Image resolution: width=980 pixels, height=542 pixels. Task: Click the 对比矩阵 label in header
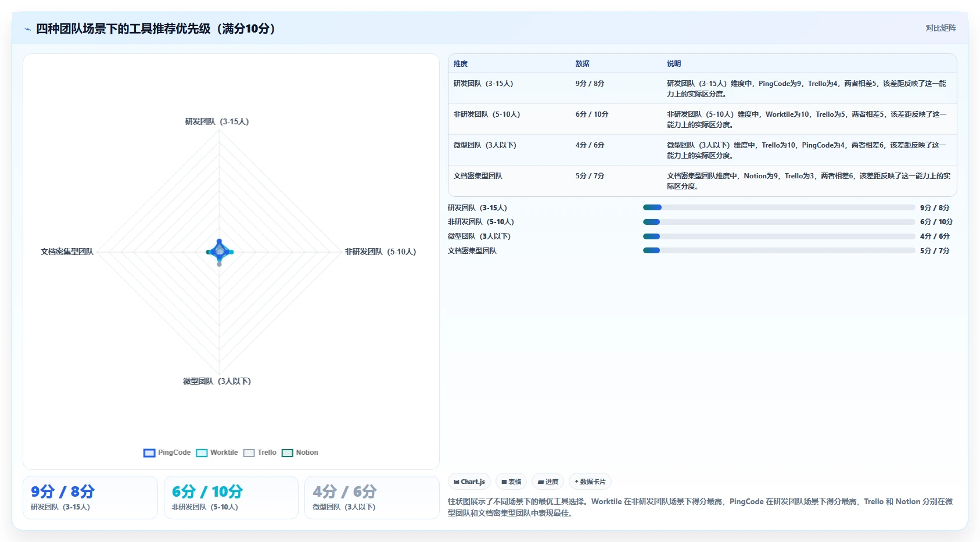[x=940, y=28]
